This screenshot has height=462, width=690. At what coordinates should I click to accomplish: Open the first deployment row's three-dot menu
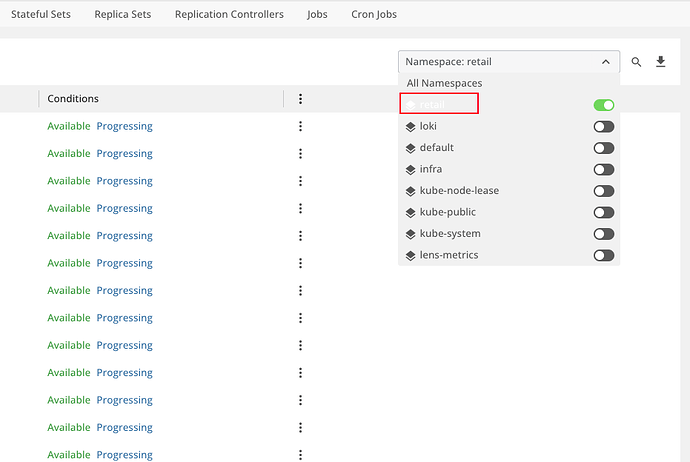point(300,126)
